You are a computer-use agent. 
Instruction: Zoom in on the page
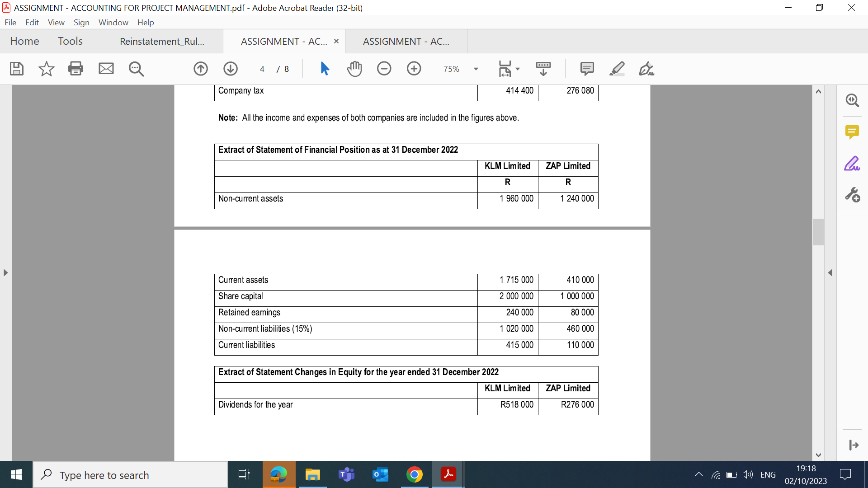414,69
